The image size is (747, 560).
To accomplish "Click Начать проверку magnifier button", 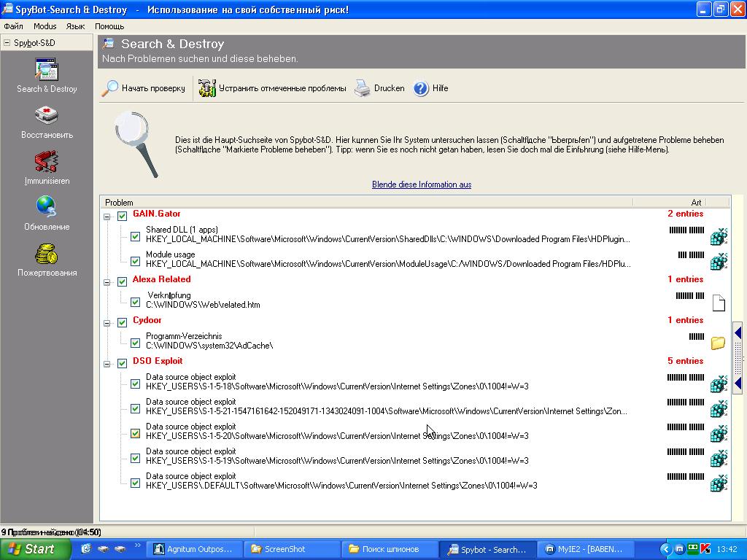I will click(144, 88).
